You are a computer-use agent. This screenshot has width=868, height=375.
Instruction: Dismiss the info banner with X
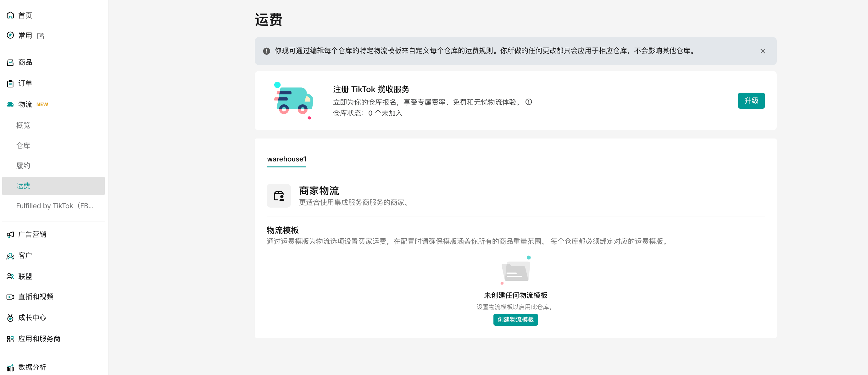coord(763,51)
